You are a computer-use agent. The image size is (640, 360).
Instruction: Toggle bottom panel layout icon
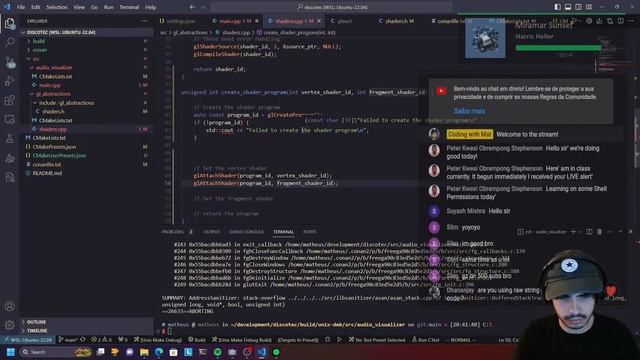click(x=568, y=7)
